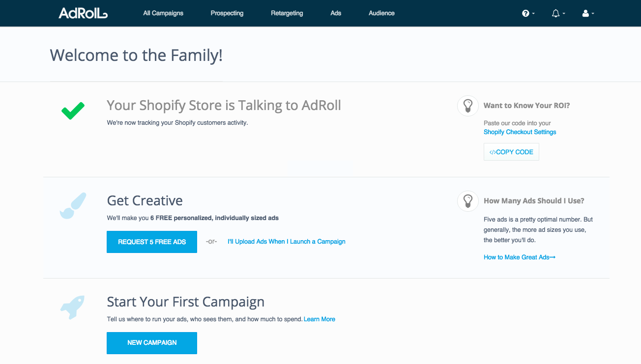Click the lightbulb beside Want to Know Your ROI
641x364 pixels.
point(468,106)
